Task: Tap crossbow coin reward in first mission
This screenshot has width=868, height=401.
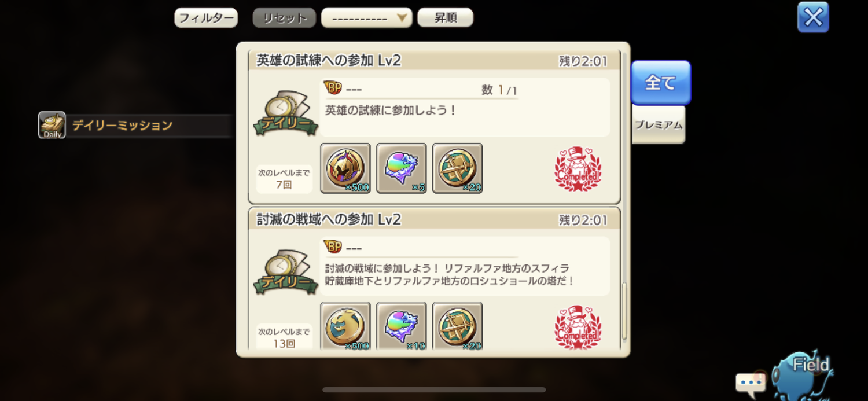Action: [x=457, y=168]
